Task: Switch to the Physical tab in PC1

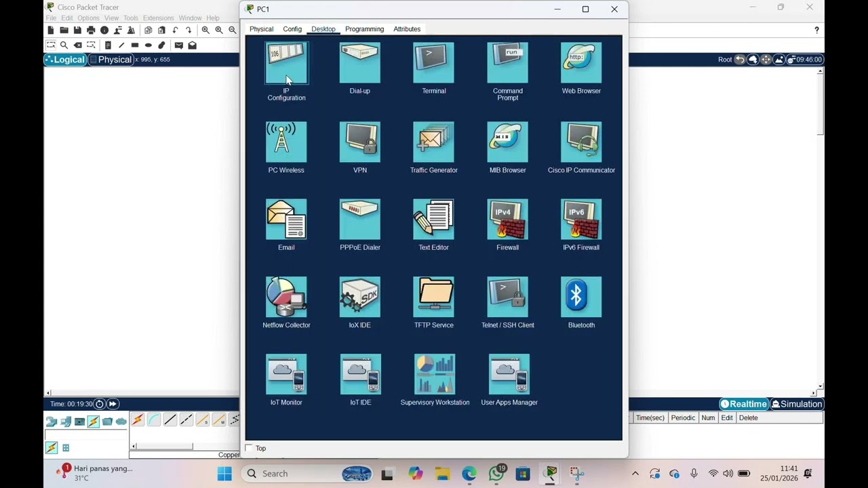Action: 261,29
